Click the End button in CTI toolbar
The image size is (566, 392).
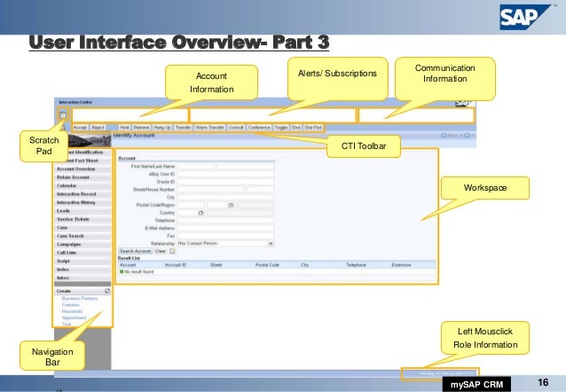click(296, 128)
